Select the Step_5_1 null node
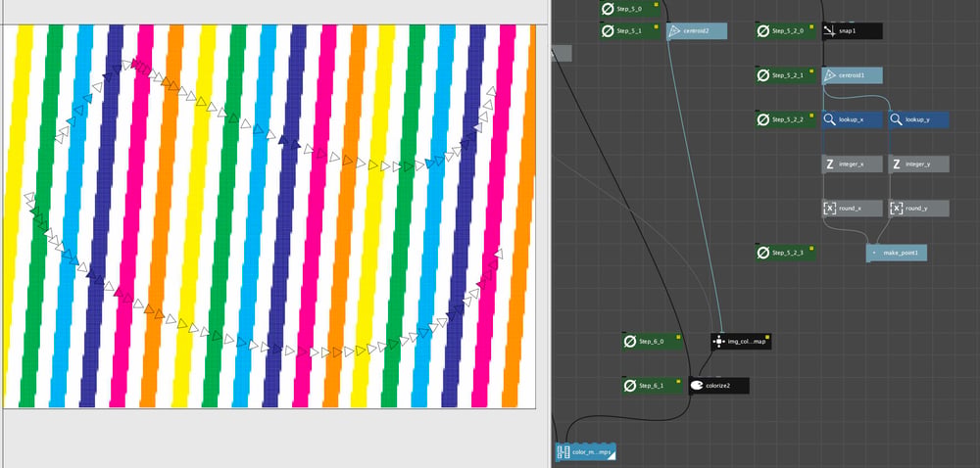 tap(630, 30)
